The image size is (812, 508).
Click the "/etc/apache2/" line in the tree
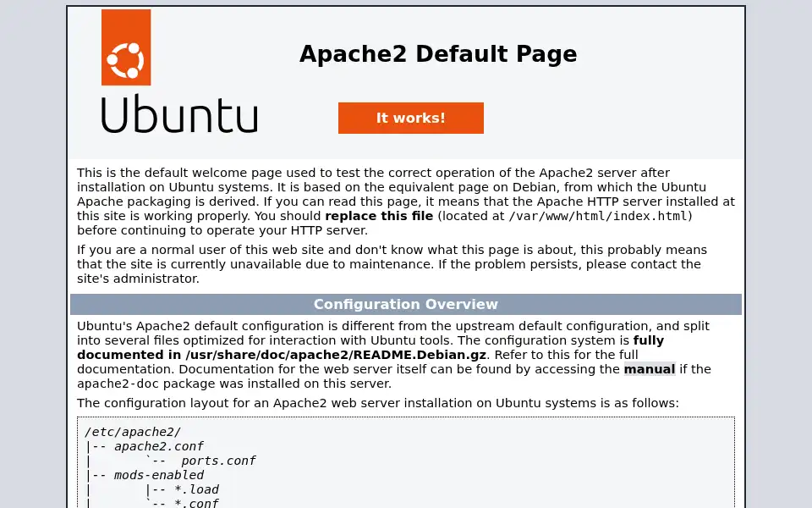[133, 432]
